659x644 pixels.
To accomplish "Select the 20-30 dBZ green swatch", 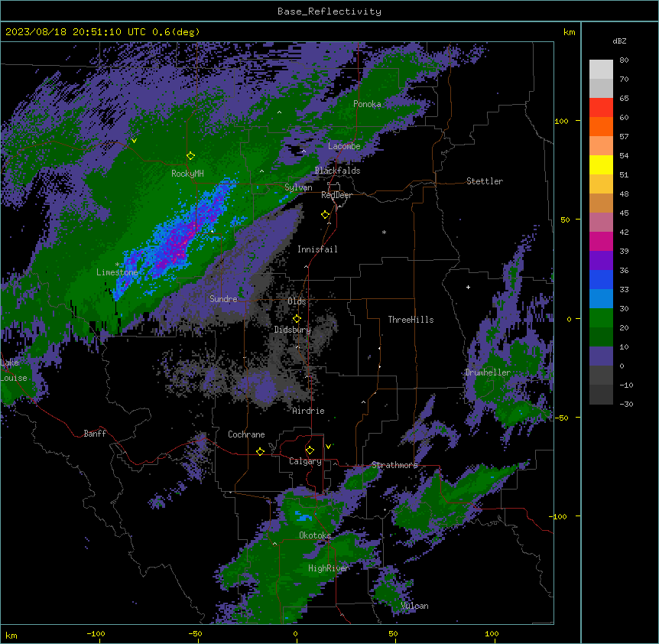I will tap(601, 318).
